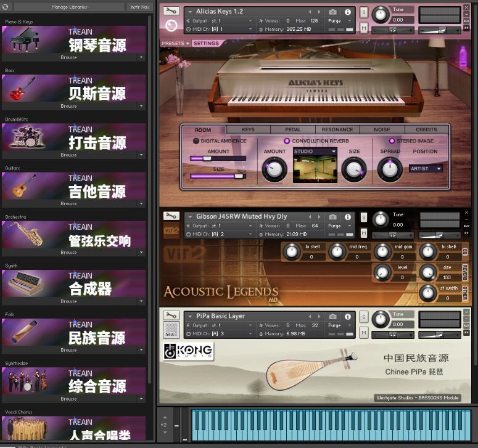This screenshot has width=478, height=448.
Task: Click the info icon on Gibson J45RW instrument
Action: click(x=348, y=217)
